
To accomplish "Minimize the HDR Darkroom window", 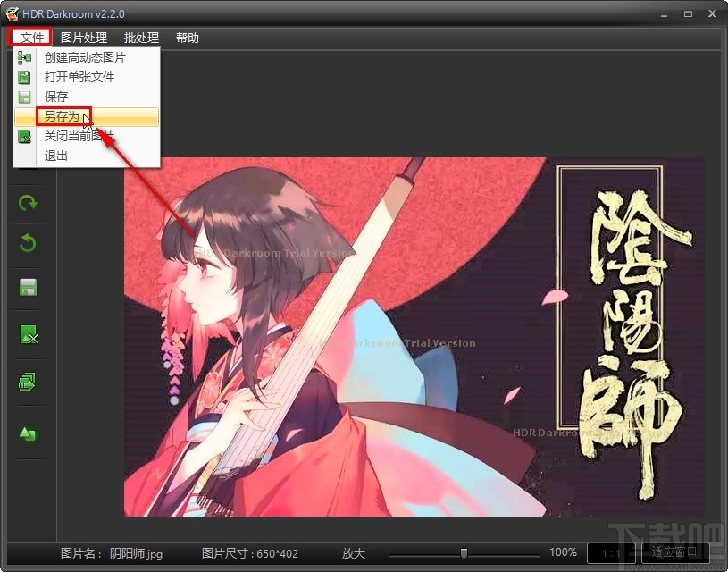I will click(x=665, y=15).
